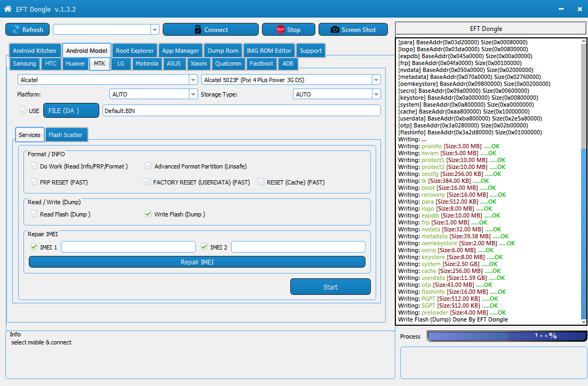Click the EFT Dongle log header button
This screenshot has width=588, height=386.
coord(491,28)
